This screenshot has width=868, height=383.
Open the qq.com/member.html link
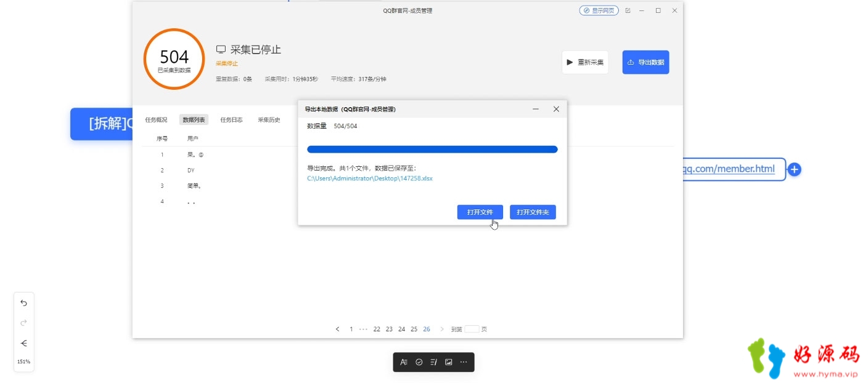pyautogui.click(x=729, y=168)
